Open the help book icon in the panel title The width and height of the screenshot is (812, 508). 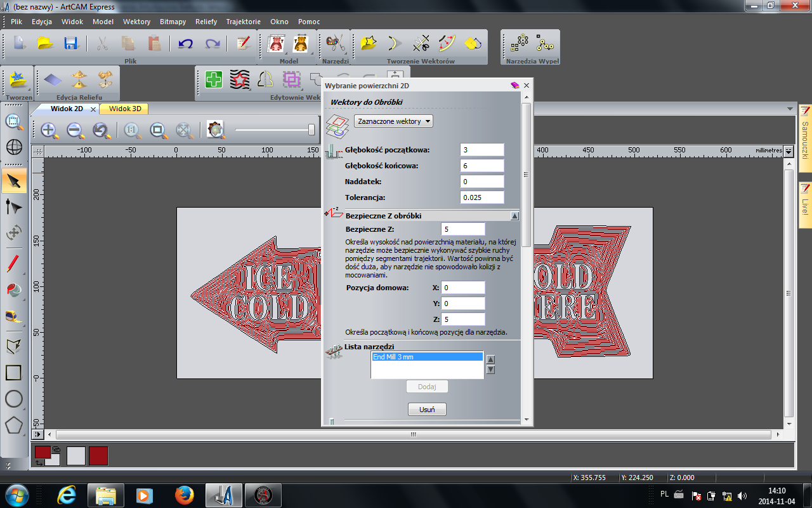(515, 85)
